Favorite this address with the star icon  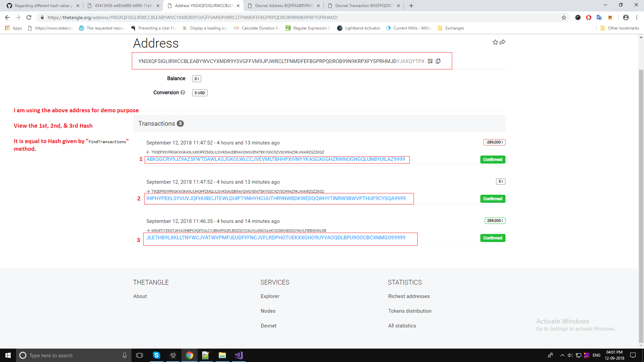[x=495, y=42]
